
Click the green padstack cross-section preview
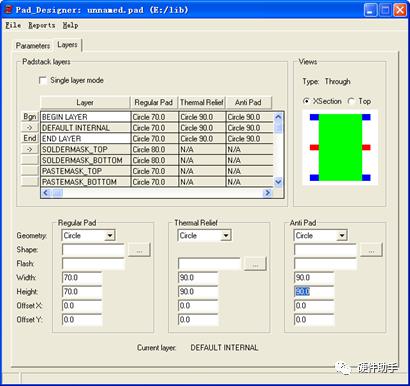coord(340,147)
